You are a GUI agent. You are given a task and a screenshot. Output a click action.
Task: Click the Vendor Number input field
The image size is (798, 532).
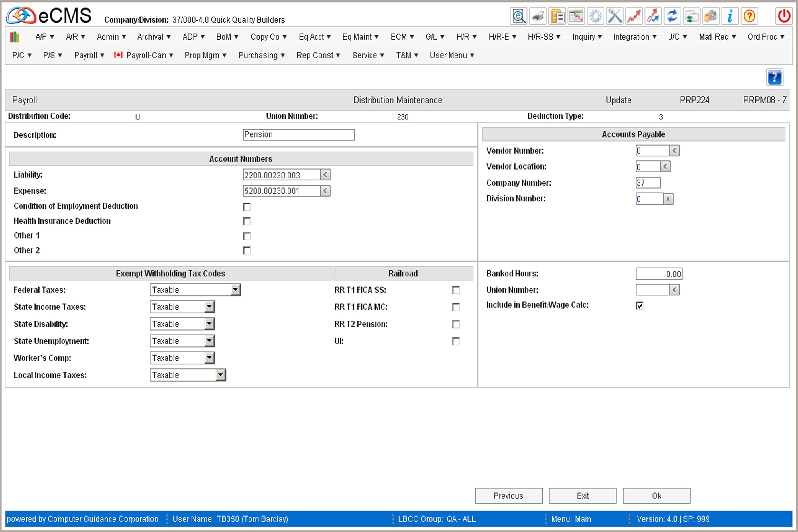point(653,151)
